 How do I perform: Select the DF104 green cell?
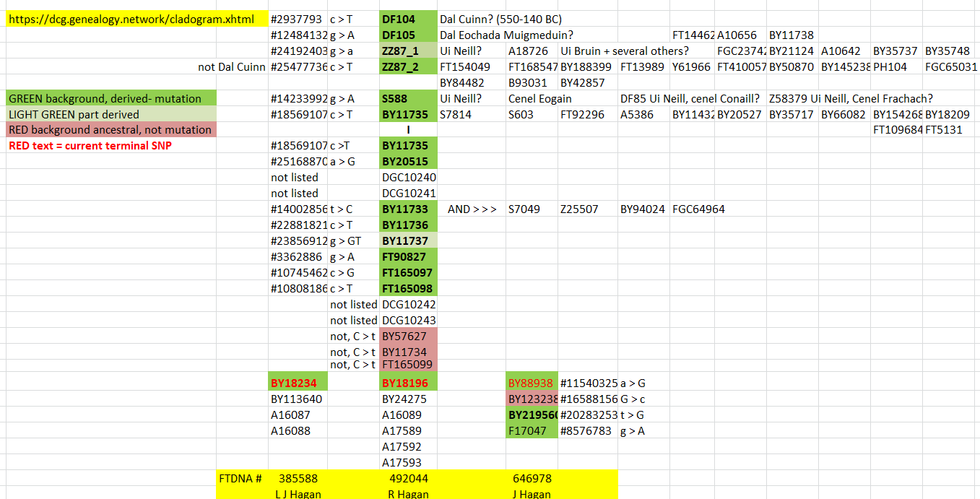[408, 19]
